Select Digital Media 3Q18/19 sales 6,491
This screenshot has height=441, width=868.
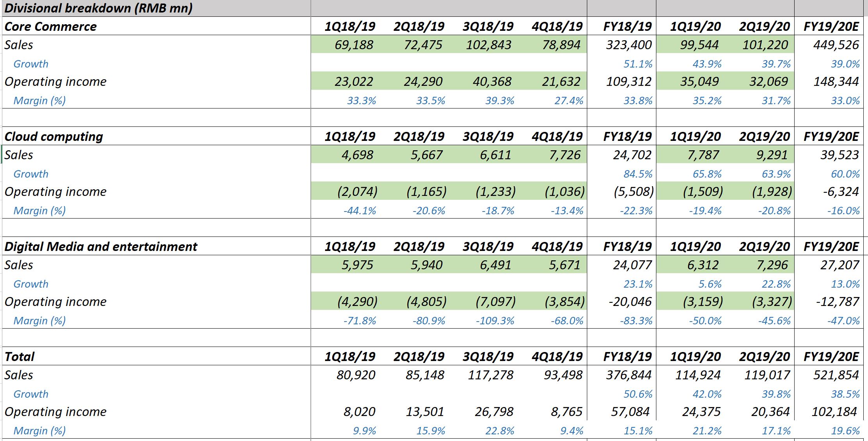click(495, 265)
